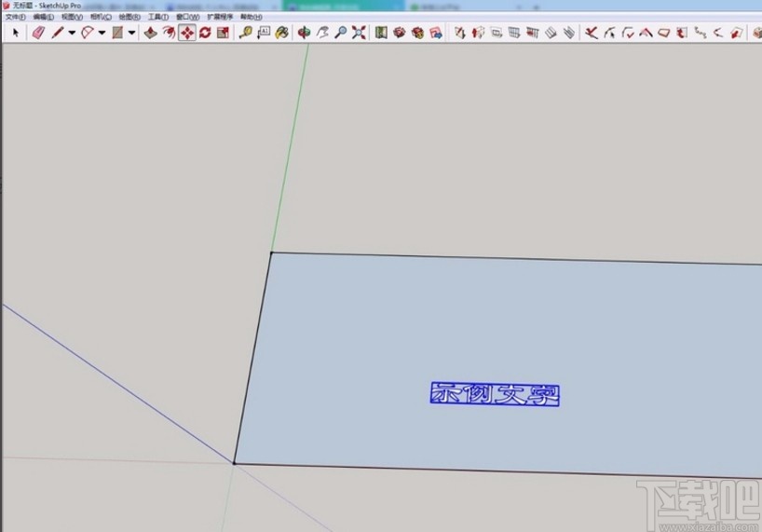Open the 文件(F) menu
Image resolution: width=762 pixels, height=532 pixels.
(x=16, y=17)
